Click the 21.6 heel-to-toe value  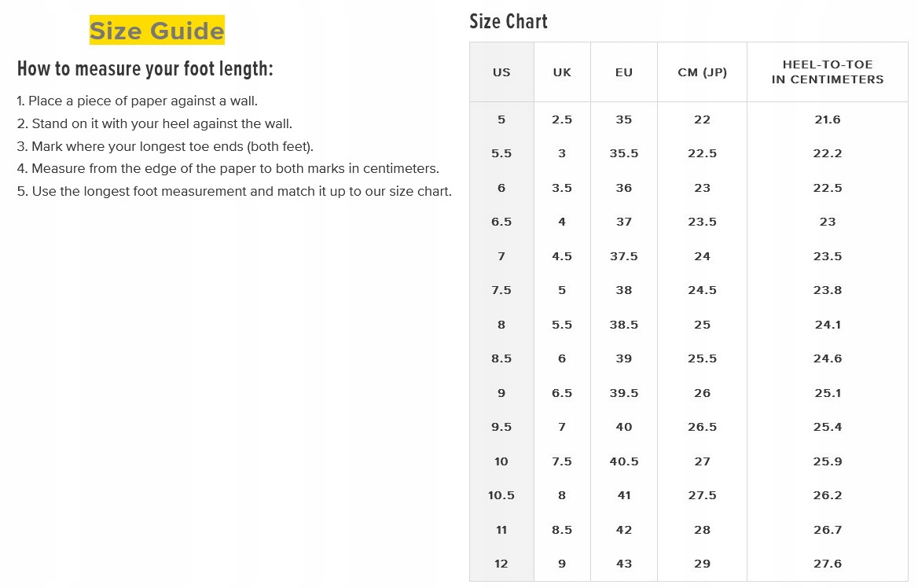pyautogui.click(x=828, y=119)
